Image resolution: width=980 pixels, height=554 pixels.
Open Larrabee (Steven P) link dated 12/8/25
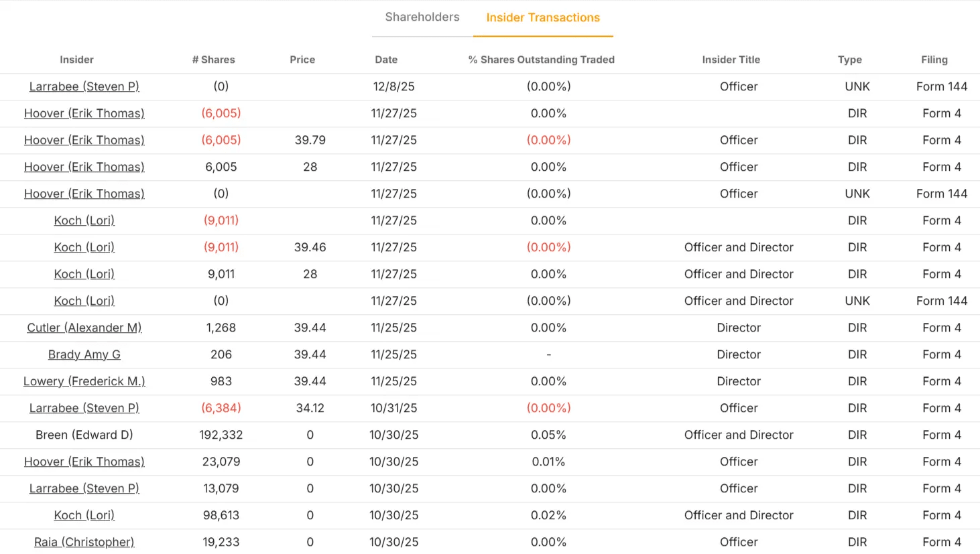84,86
